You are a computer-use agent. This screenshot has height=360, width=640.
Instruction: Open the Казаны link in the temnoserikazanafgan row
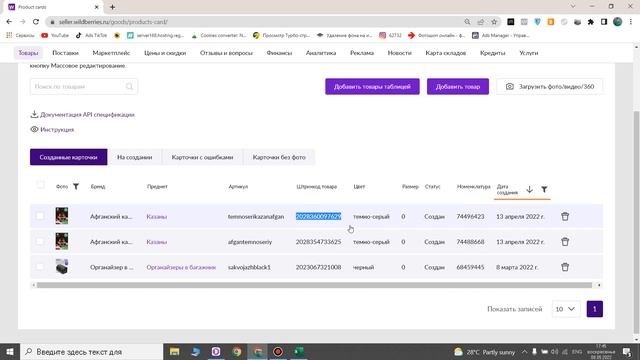point(157,216)
